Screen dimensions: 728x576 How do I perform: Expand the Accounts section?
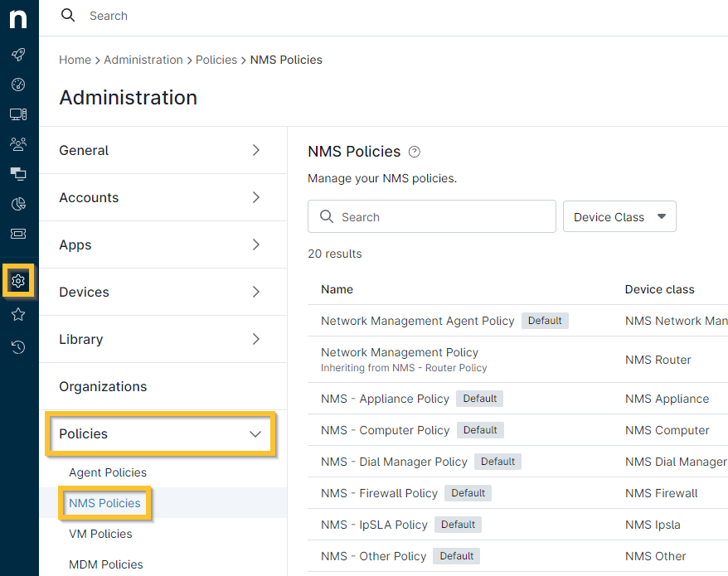(x=255, y=197)
